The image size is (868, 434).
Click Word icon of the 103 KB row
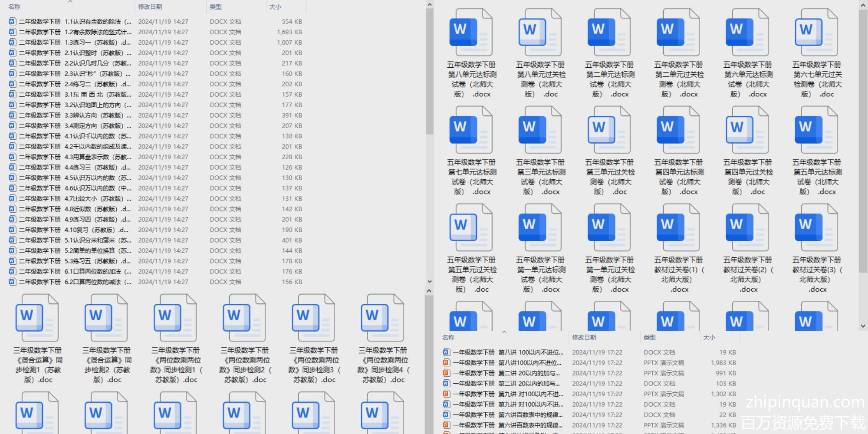click(446, 383)
